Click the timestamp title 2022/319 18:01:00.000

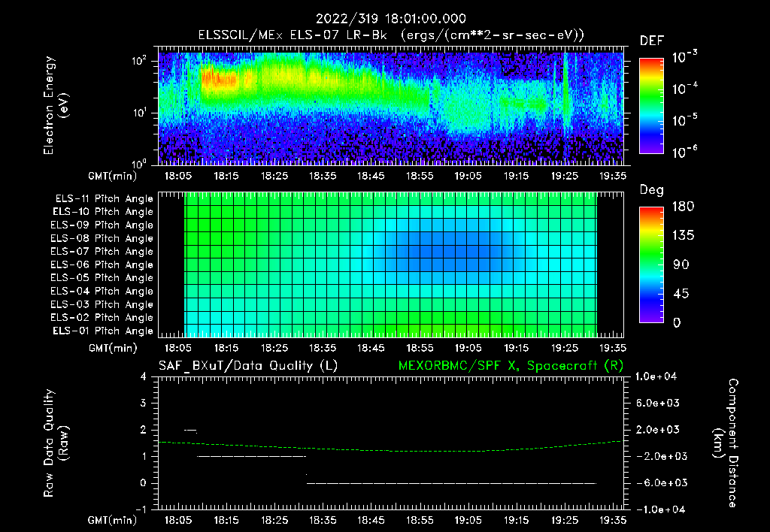(390, 19)
